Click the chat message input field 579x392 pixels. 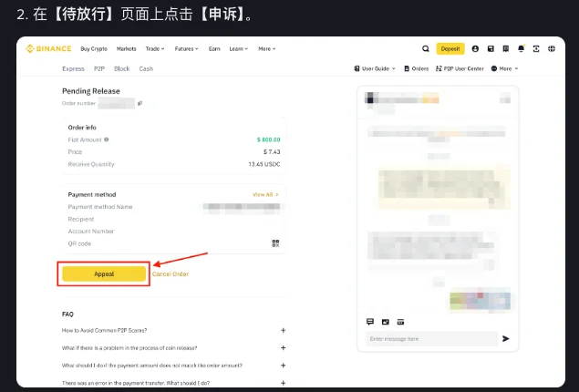click(x=431, y=338)
